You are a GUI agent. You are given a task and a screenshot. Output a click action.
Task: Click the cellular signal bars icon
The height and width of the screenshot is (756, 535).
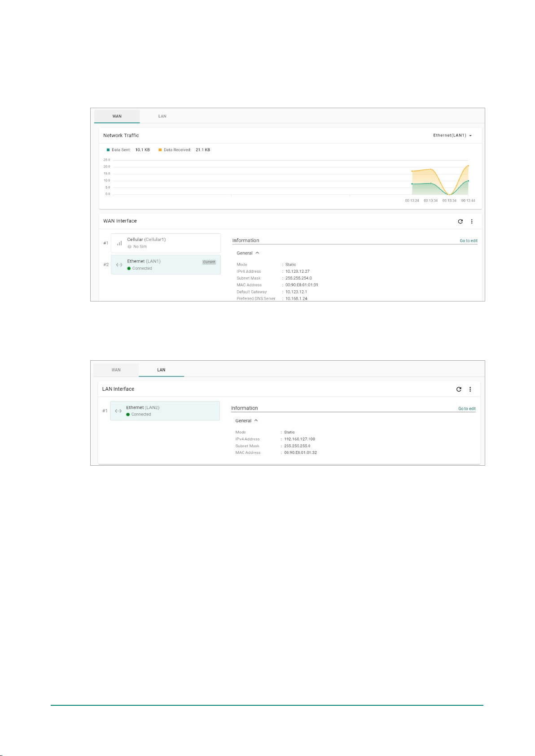coord(119,243)
